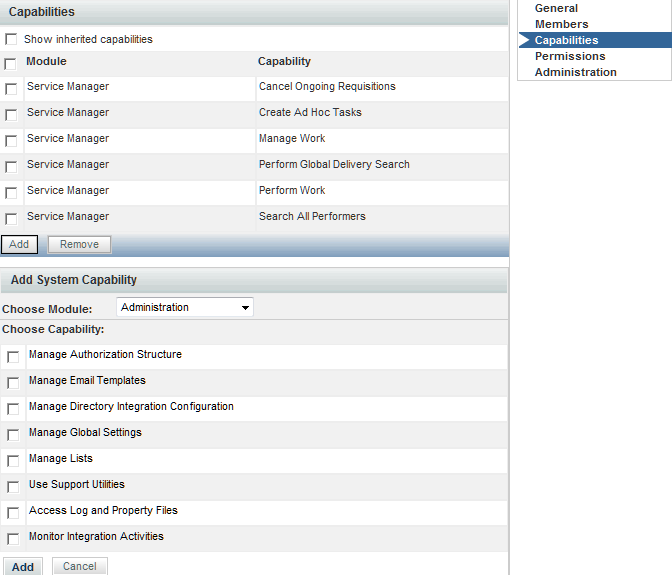Image resolution: width=672 pixels, height=575 pixels.
Task: Tick the select-all checkbox beside Module header
Action: tap(10, 64)
